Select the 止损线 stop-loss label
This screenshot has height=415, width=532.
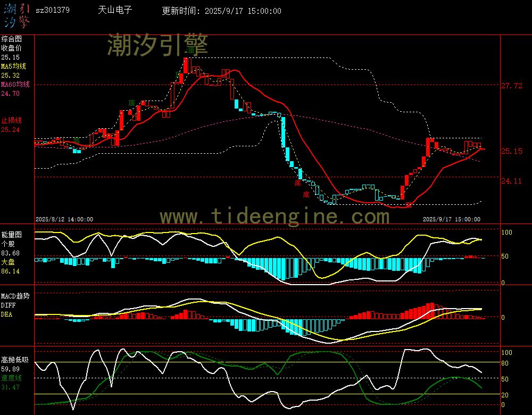12,120
